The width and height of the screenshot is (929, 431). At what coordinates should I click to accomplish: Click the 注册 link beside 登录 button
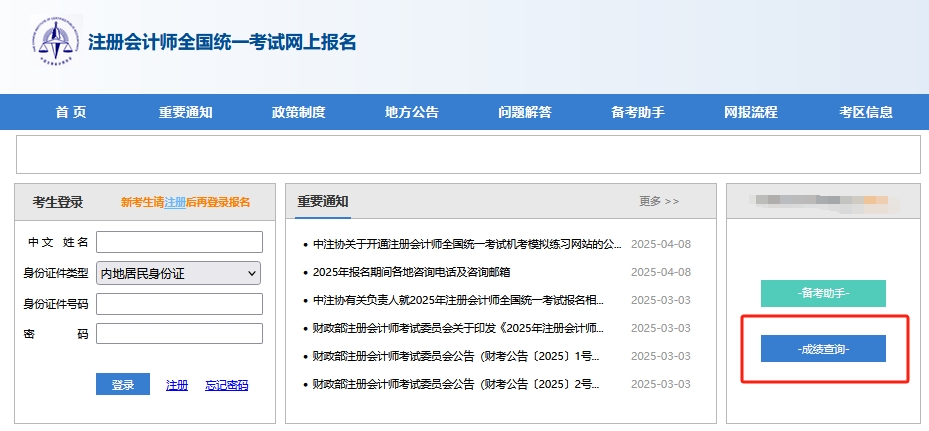click(x=176, y=385)
